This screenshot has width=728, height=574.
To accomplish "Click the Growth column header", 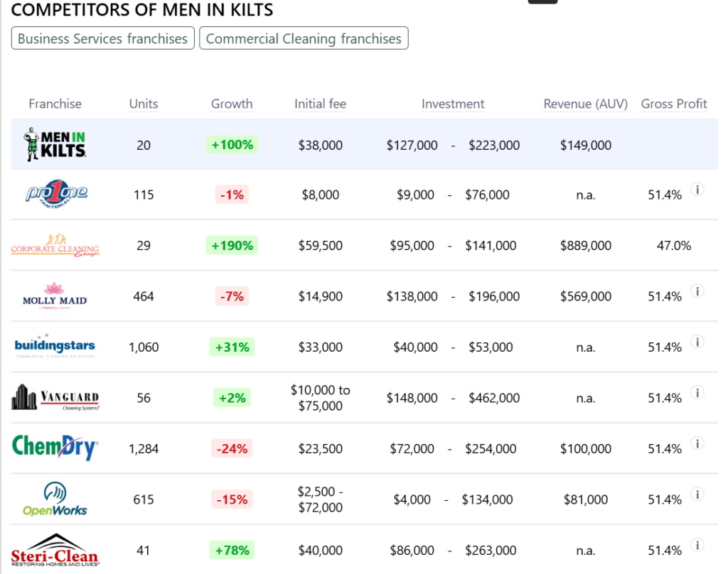I will (232, 104).
